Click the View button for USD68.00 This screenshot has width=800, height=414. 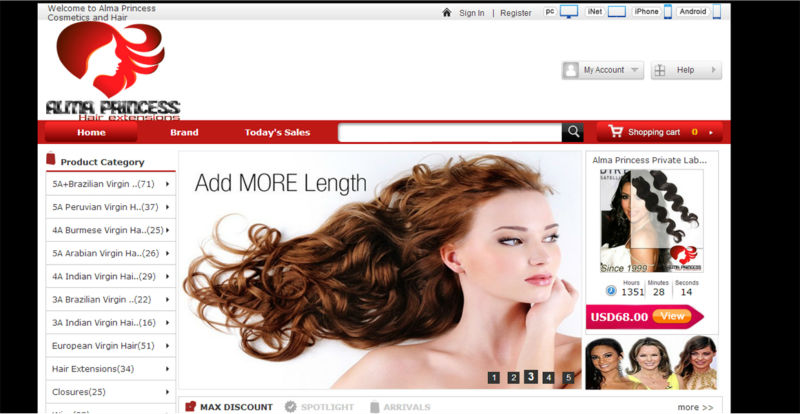pyautogui.click(x=672, y=316)
